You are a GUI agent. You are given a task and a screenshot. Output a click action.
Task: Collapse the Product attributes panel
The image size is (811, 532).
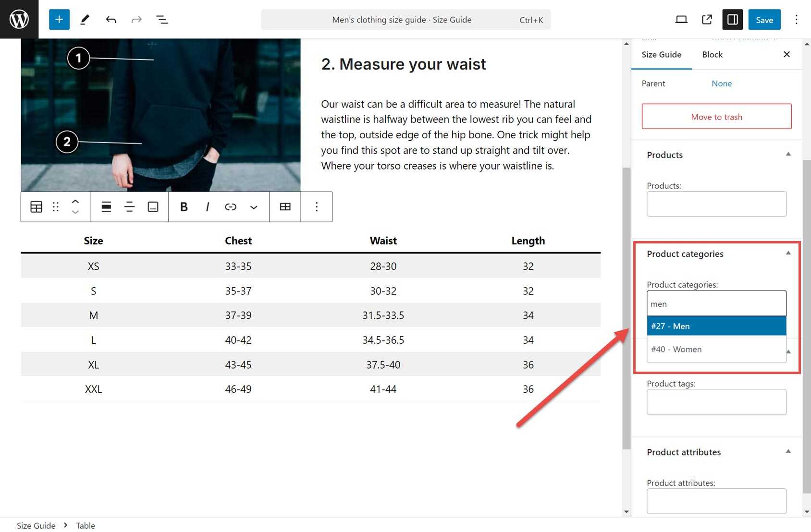pos(788,451)
